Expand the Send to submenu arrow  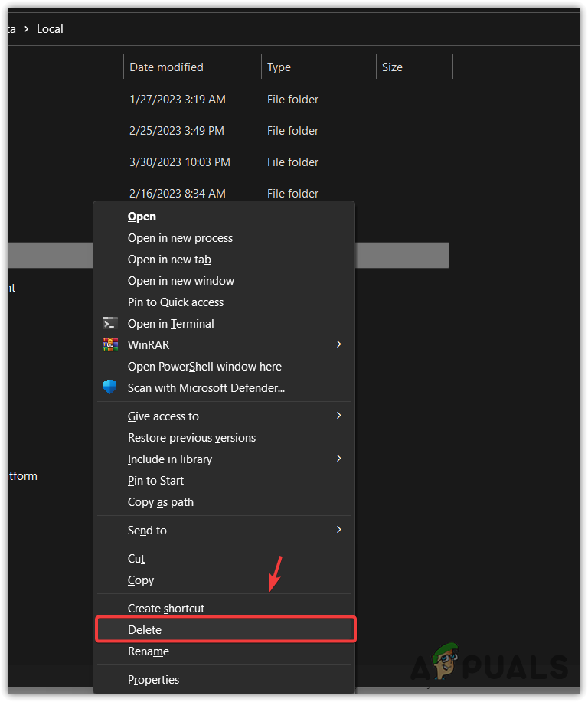(338, 530)
